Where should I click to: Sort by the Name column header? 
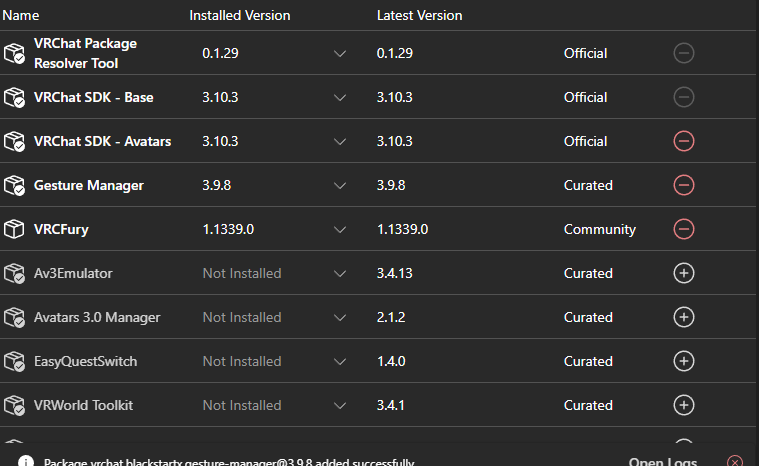click(x=20, y=15)
